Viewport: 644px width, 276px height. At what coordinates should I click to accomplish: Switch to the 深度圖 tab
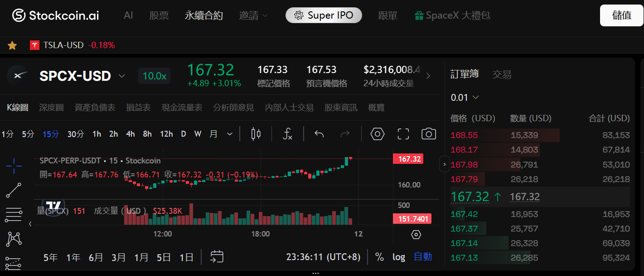point(52,108)
